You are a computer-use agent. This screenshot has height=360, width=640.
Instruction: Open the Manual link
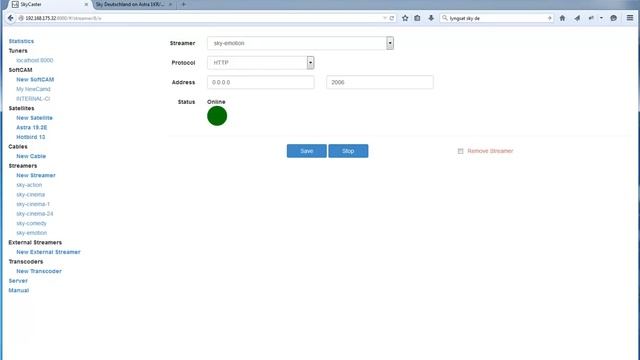pos(19,291)
